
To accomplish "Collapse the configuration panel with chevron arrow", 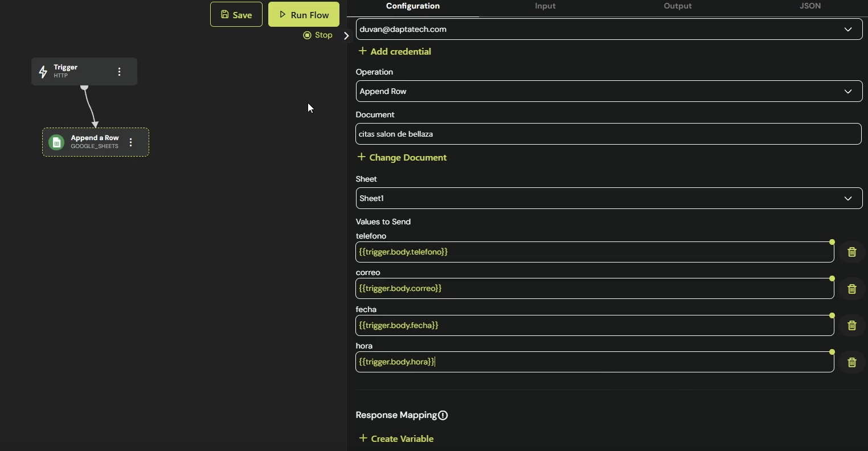I will 346,36.
